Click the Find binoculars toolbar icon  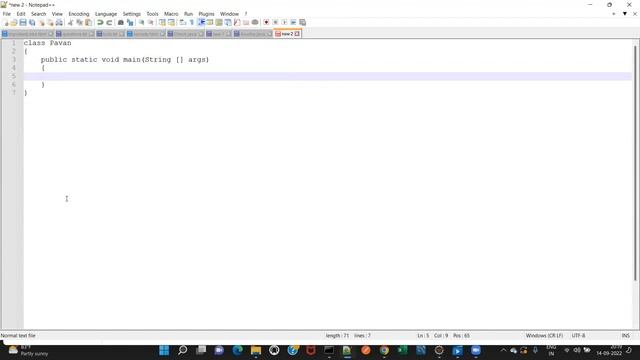click(121, 22)
